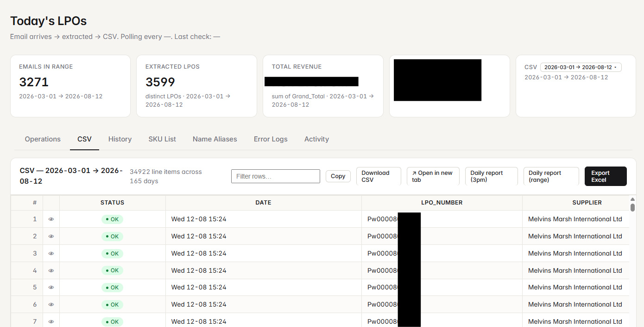This screenshot has height=327, width=644.
Task: Click the Daily report (3pm) button
Action: coord(492,176)
